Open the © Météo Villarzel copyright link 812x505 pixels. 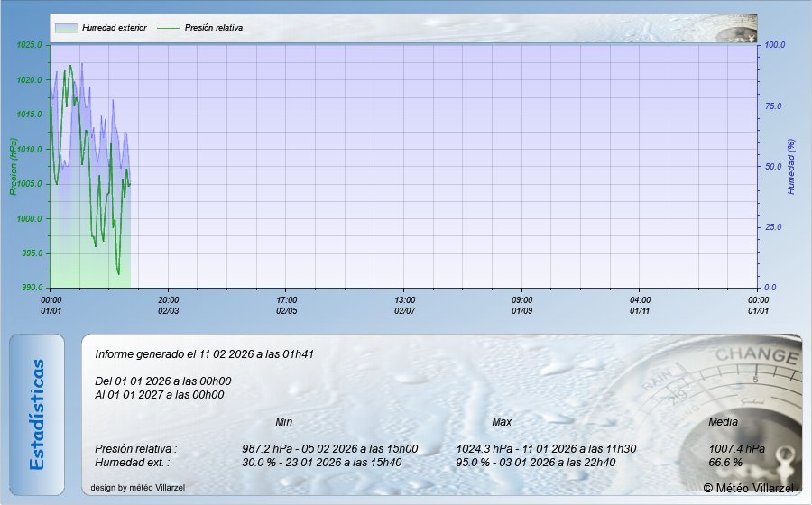[x=749, y=488]
